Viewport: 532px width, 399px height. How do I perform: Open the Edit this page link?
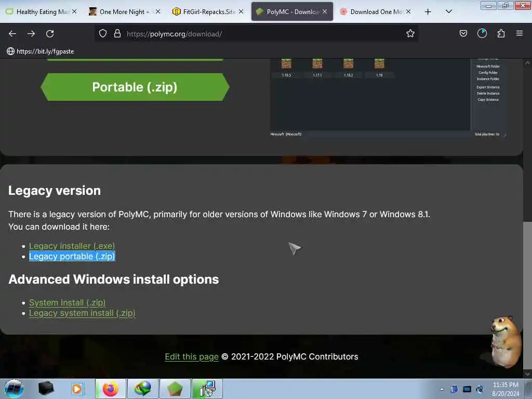click(x=192, y=356)
